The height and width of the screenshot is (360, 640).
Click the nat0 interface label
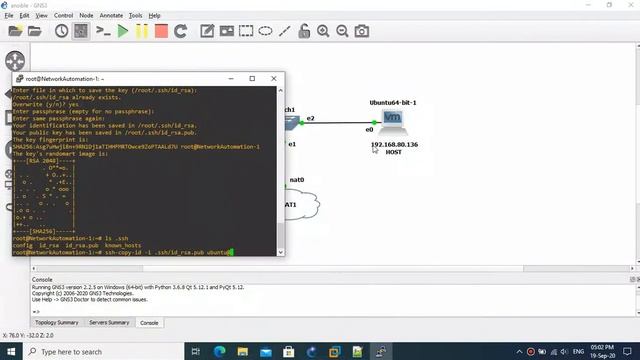(x=297, y=180)
